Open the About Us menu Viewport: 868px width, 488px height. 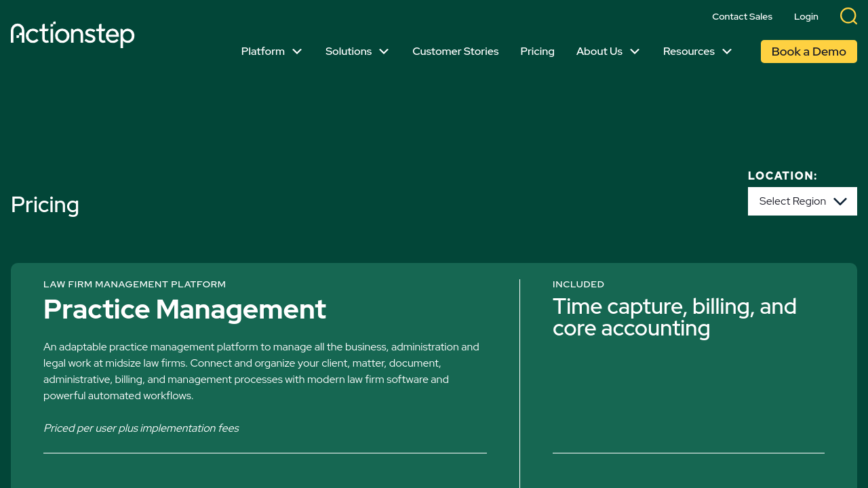point(599,52)
